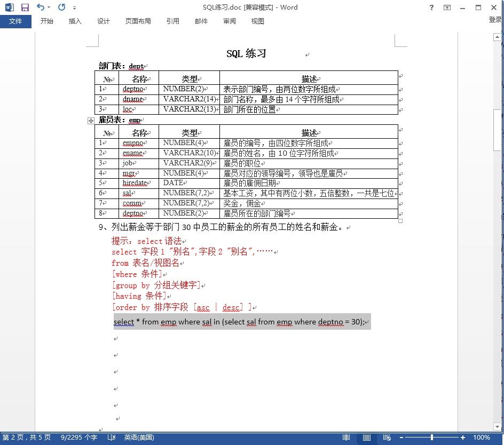Redo the last action
Image resolution: width=504 pixels, height=445 pixels.
click(62, 7)
